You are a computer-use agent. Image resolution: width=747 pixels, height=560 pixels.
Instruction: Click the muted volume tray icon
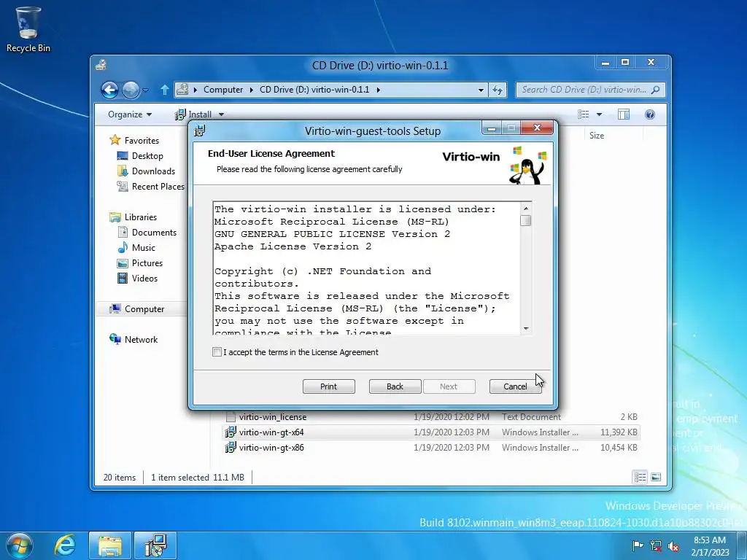(x=673, y=545)
